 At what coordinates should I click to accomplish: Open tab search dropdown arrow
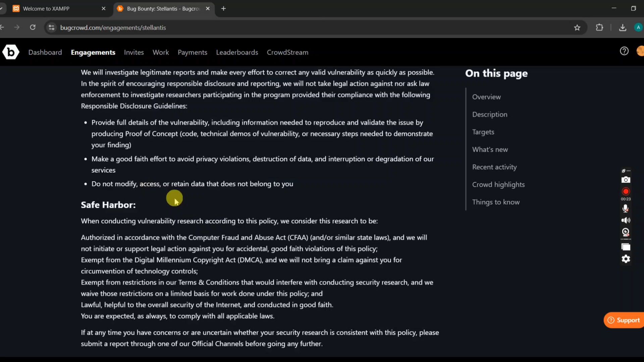2,9
